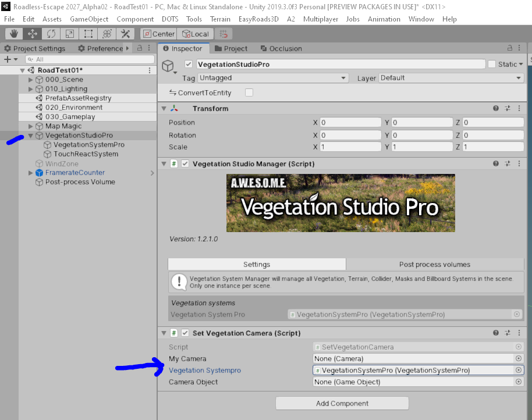
Task: Open the Create plus dropdown
Action: coord(10,59)
